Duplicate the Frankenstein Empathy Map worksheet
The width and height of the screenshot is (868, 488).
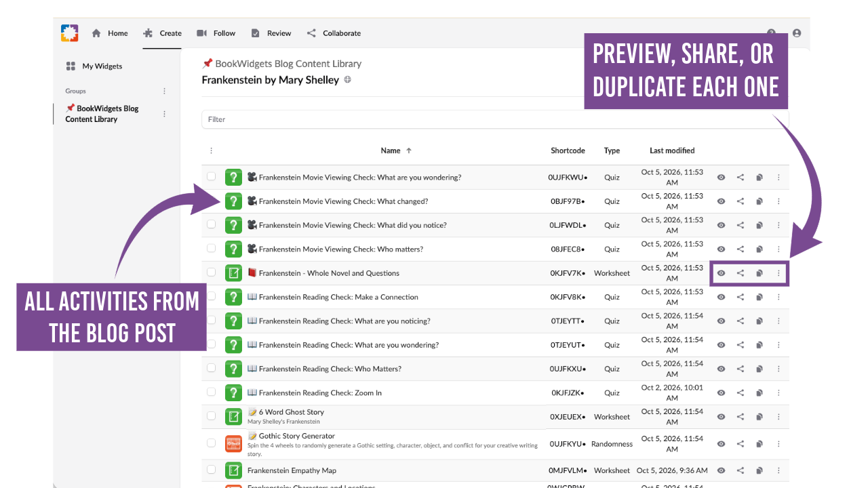759,470
